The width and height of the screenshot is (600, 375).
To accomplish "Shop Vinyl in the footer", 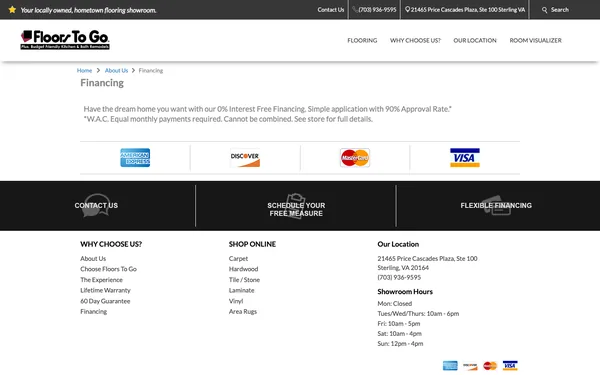I will point(236,301).
